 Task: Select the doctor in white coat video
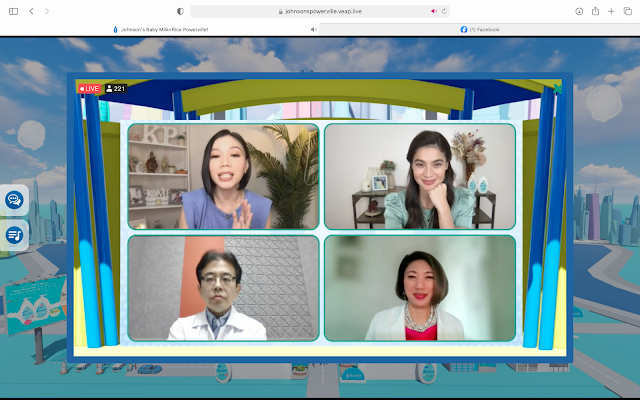pos(223,288)
